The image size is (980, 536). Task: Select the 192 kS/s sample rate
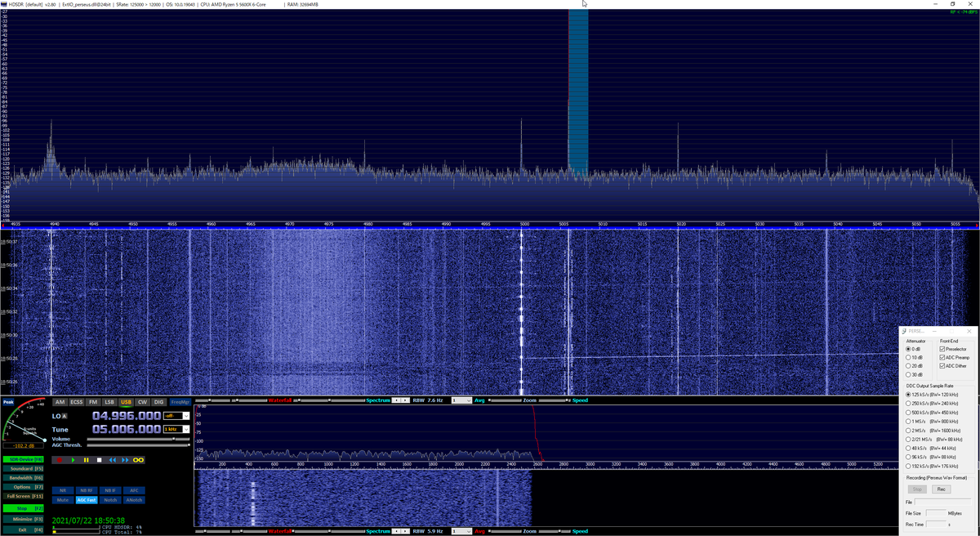(932, 466)
